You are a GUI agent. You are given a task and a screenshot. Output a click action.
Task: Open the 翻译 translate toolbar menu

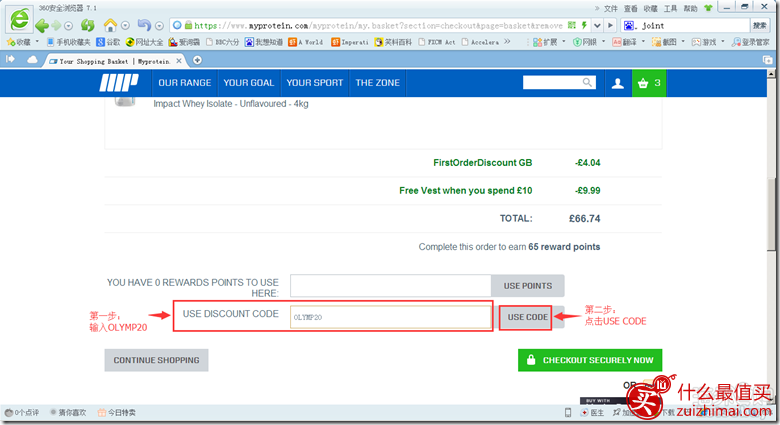coord(628,42)
